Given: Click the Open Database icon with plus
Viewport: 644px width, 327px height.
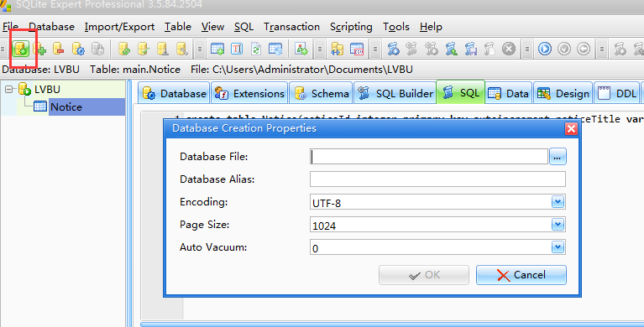Looking at the screenshot, I should (39, 49).
